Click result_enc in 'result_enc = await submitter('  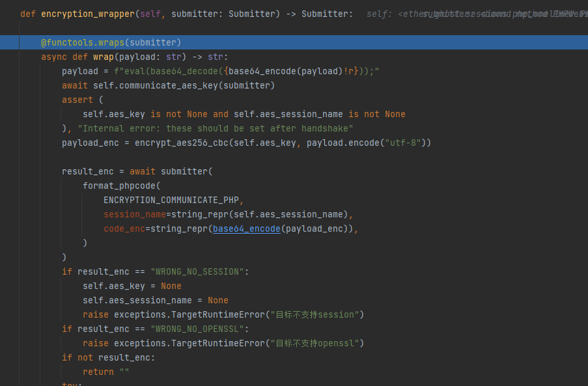(88, 171)
